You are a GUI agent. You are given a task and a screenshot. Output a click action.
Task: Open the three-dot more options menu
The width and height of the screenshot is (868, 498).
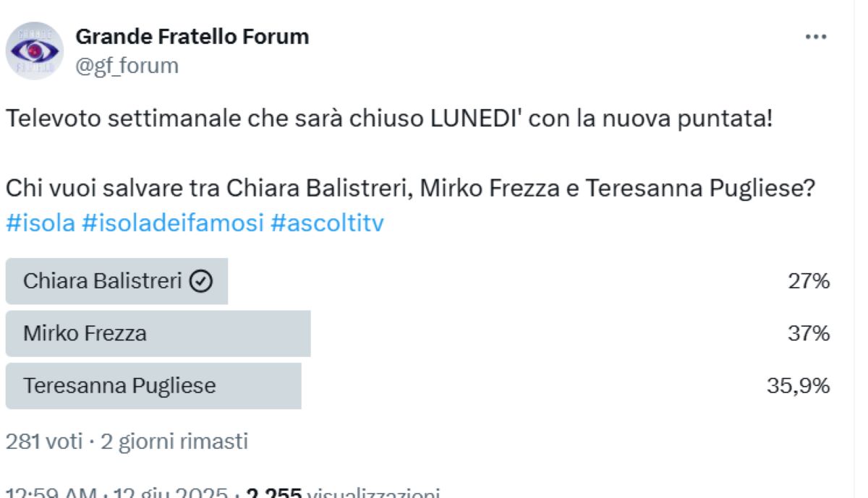(816, 37)
